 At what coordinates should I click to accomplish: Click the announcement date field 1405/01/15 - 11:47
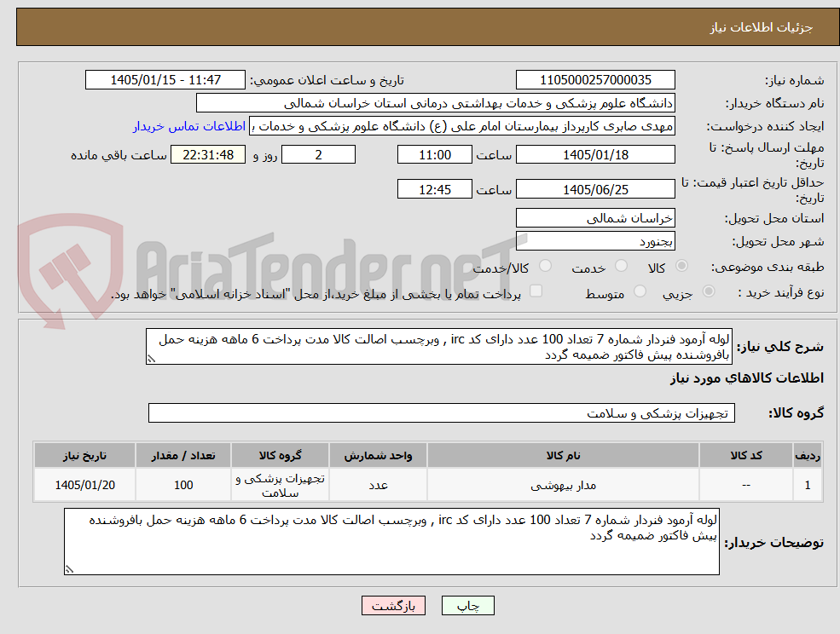165,80
